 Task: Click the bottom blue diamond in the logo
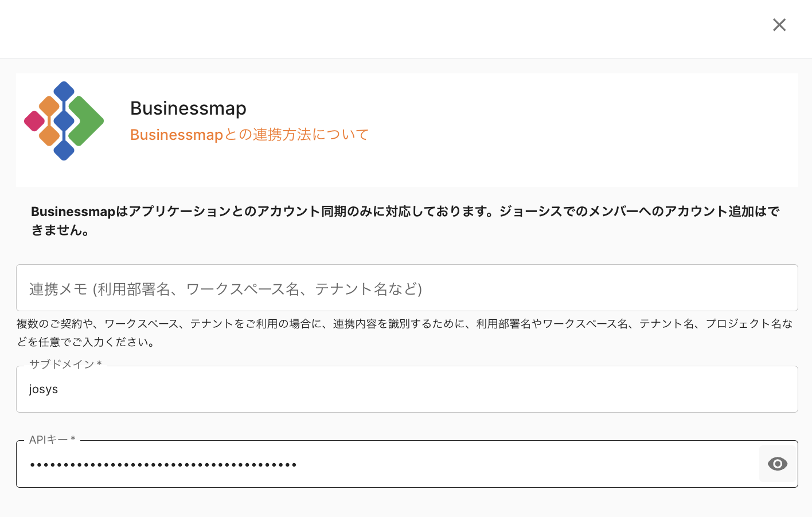coord(64,150)
